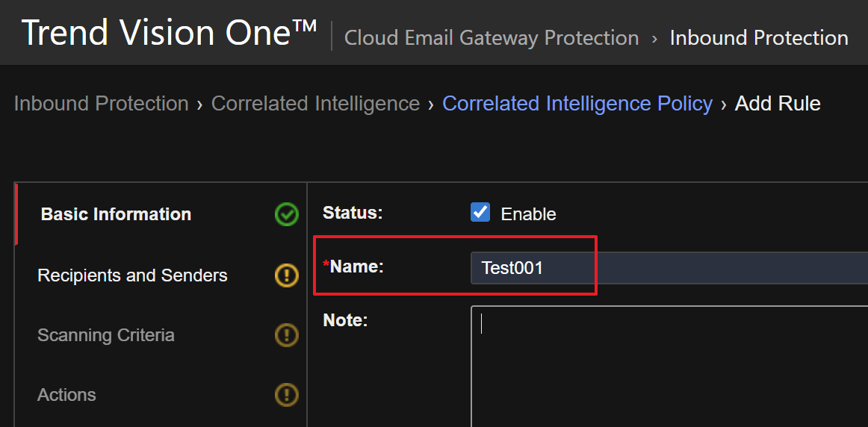Switch to Recipients and Senders section
Image resolution: width=868 pixels, height=427 pixels.
tap(132, 275)
